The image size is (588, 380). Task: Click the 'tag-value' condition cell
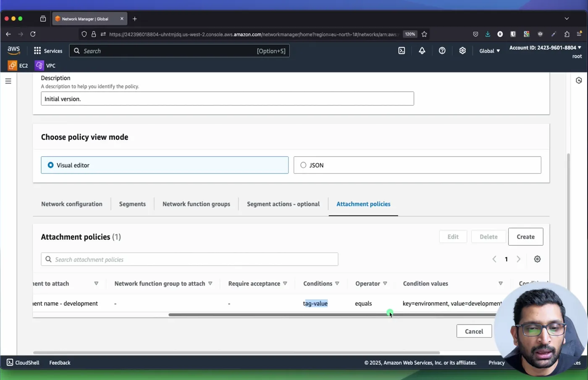click(315, 304)
